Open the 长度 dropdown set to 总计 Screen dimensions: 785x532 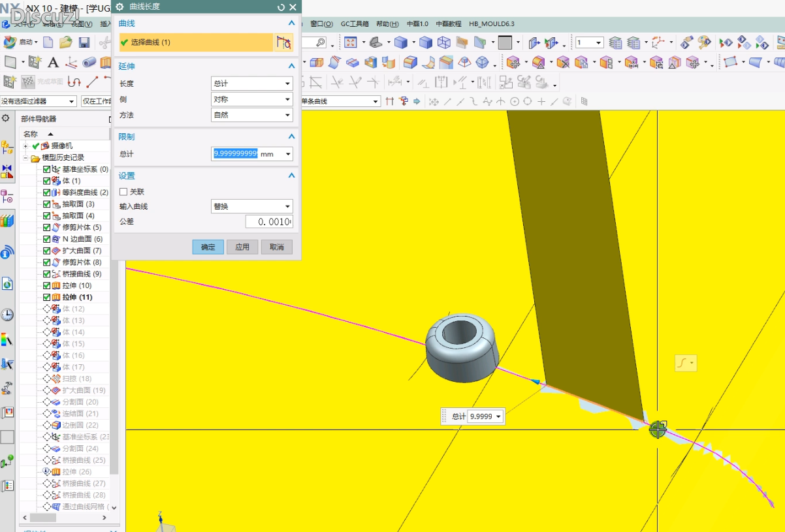click(252, 84)
